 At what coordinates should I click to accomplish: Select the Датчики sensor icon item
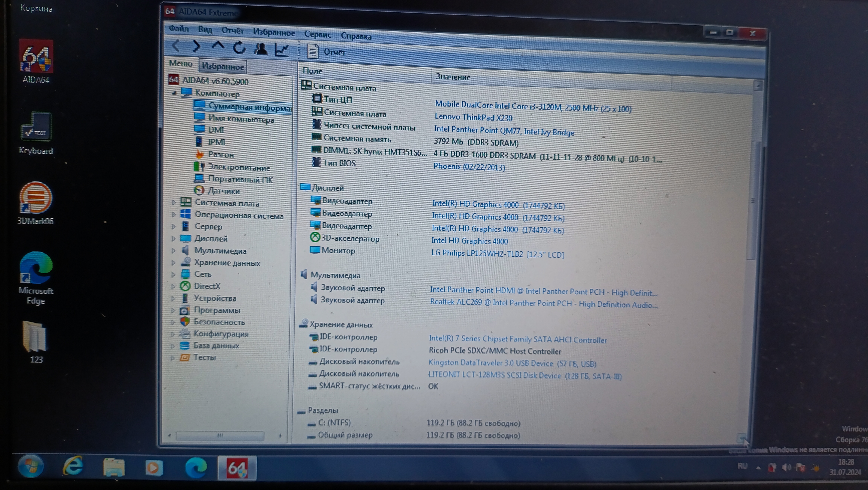[x=199, y=191]
